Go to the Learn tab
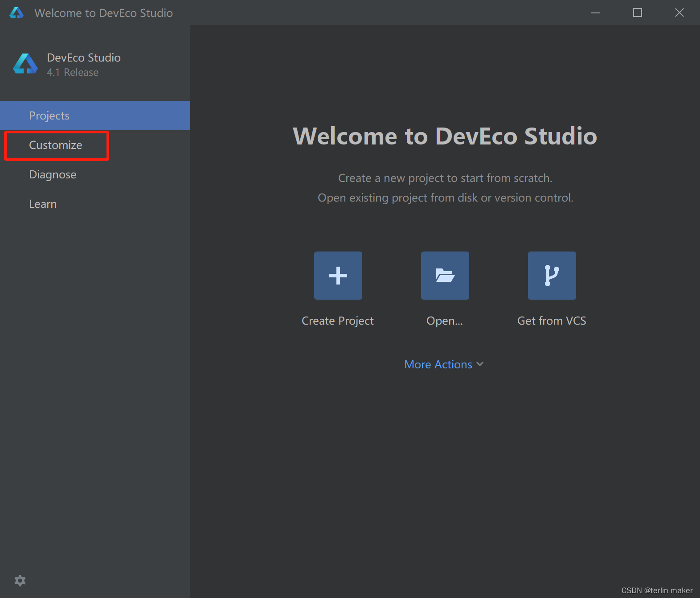This screenshot has height=598, width=700. point(95,204)
